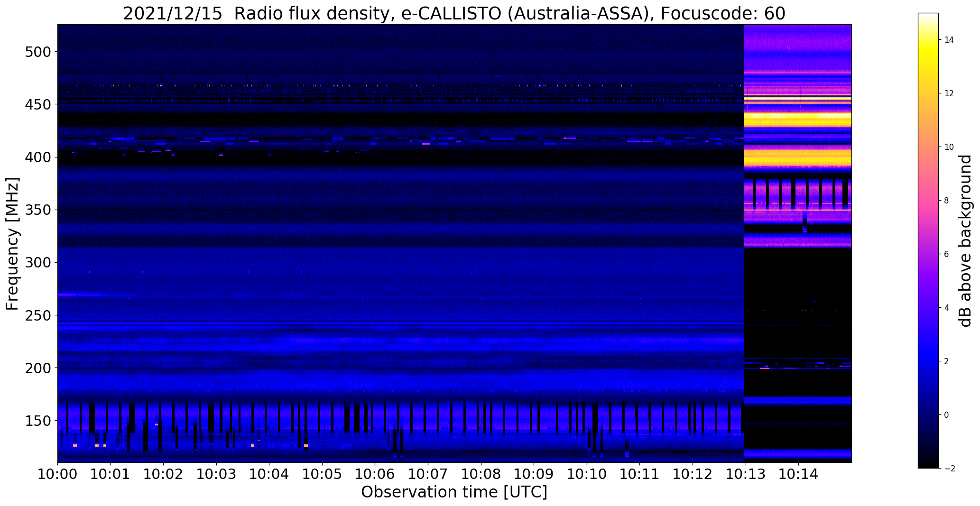Select the 10:05 time tick label

pyautogui.click(x=323, y=474)
